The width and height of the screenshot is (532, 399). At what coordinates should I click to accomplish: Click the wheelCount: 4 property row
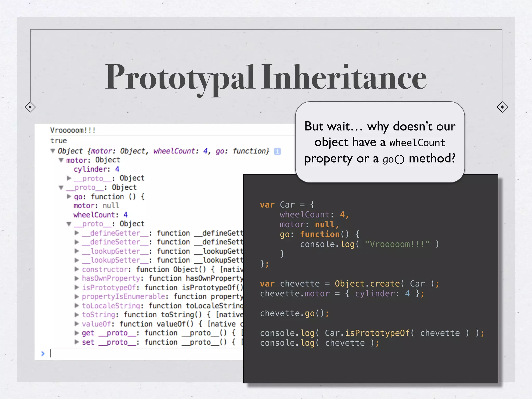point(100,215)
